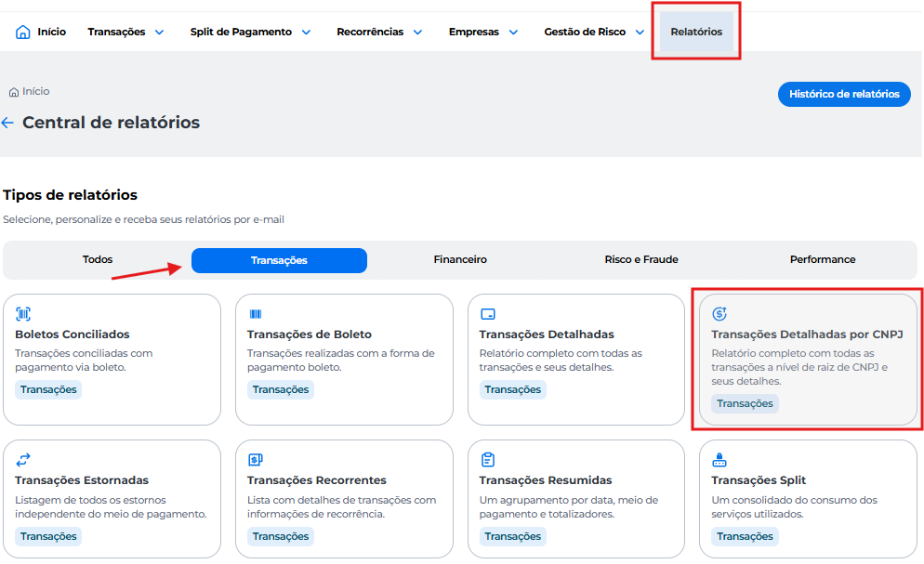924x564 pixels.
Task: Open the Gestão de Risco menu label
Action: pos(585,32)
